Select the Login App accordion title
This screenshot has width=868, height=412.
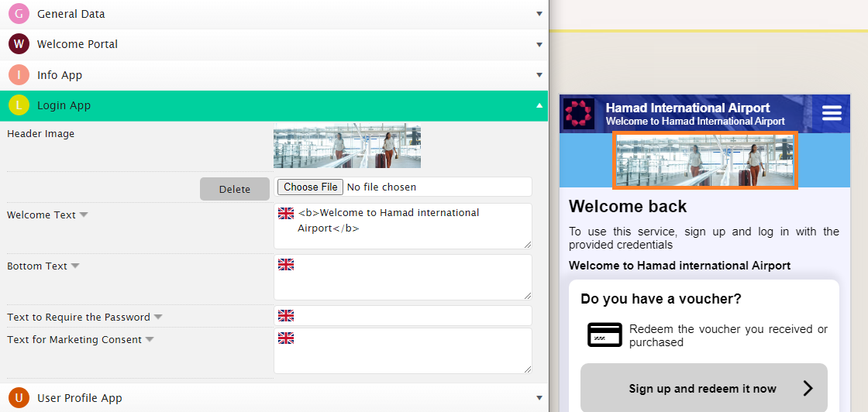[64, 105]
